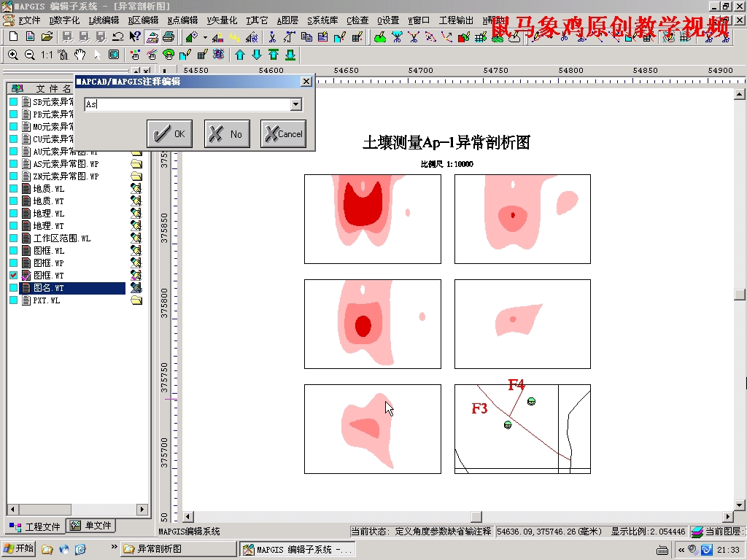
Task: Open the N点编辑 menu
Action: 182,20
